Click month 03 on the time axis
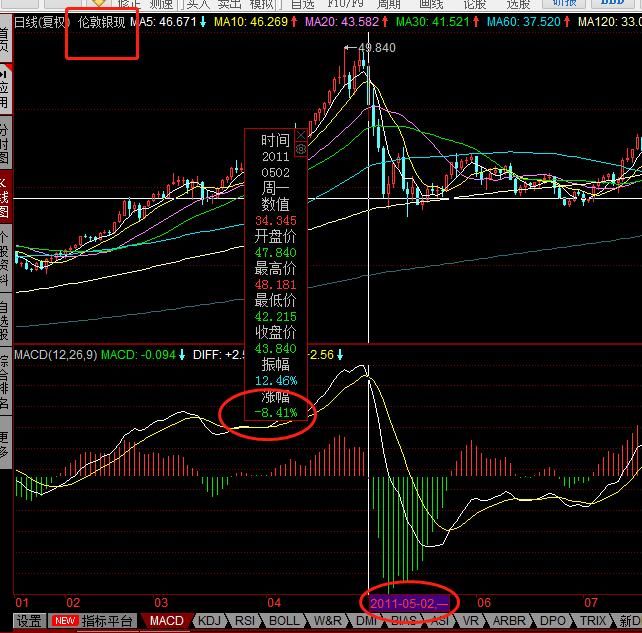 [161, 603]
